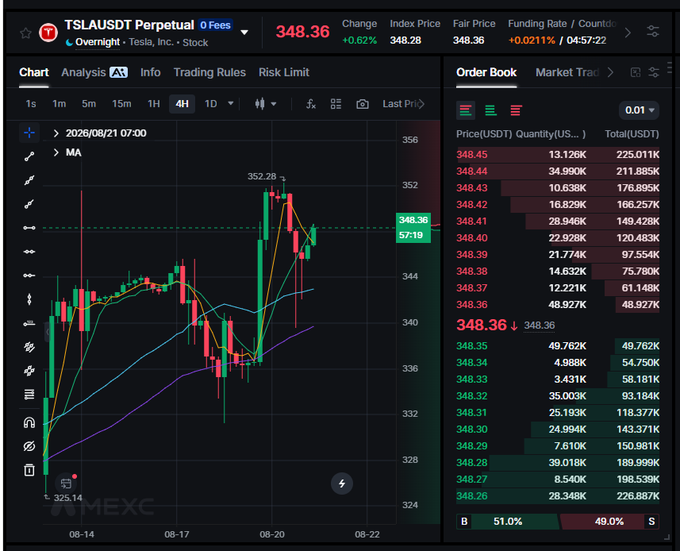The height and width of the screenshot is (551, 680).
Task: Select the trend line drawing tool
Action: pos(29,156)
